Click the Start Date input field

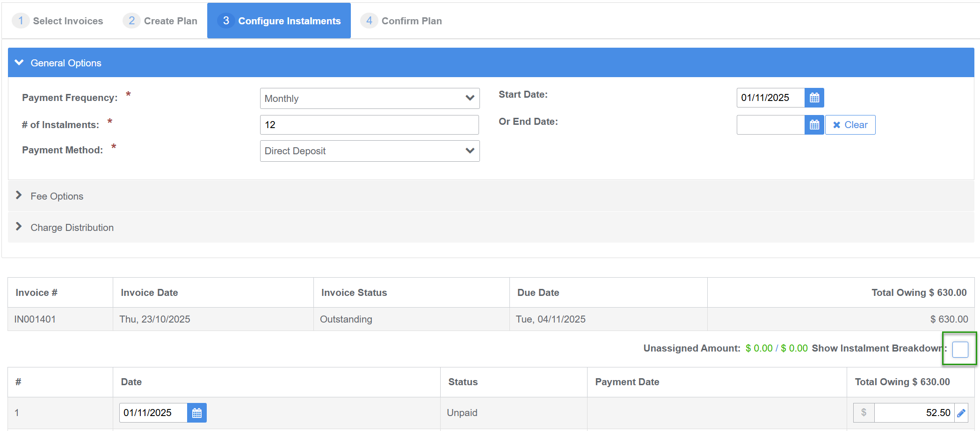[770, 98]
